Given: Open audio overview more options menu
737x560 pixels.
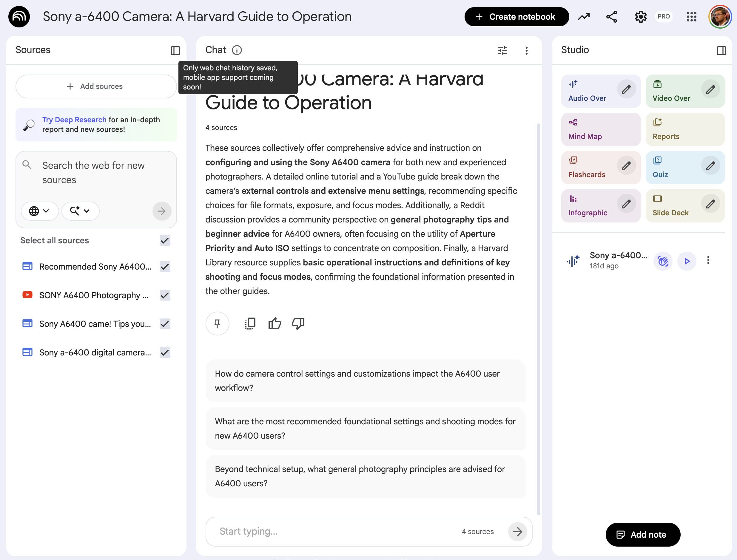Looking at the screenshot, I should click(x=708, y=260).
